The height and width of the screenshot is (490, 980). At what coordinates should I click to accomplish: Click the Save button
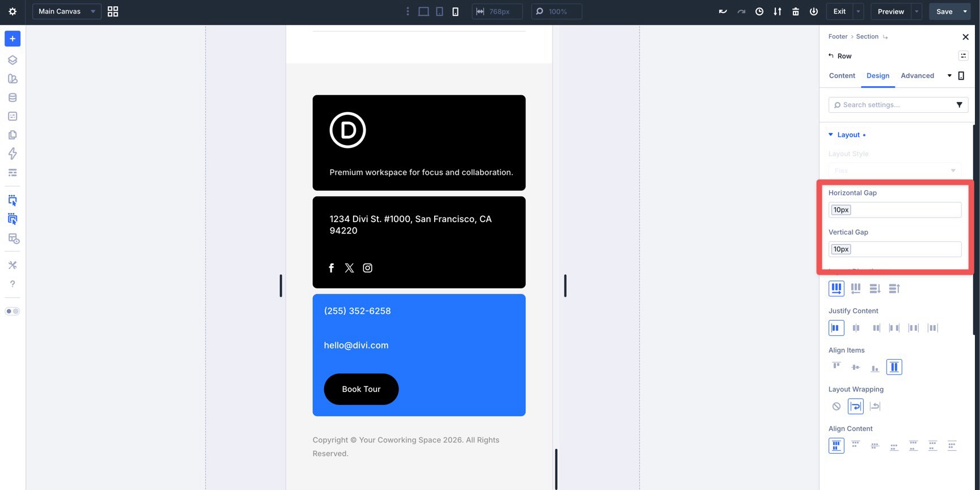(944, 11)
